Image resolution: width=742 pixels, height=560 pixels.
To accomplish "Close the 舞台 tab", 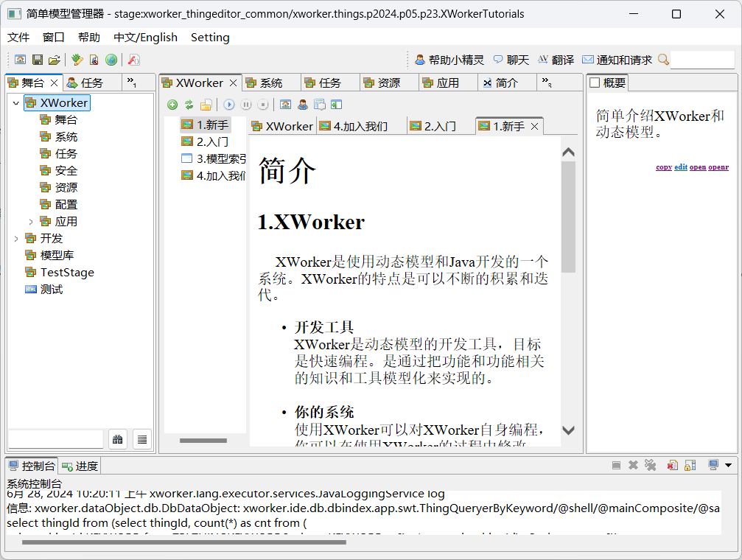I will [x=54, y=83].
